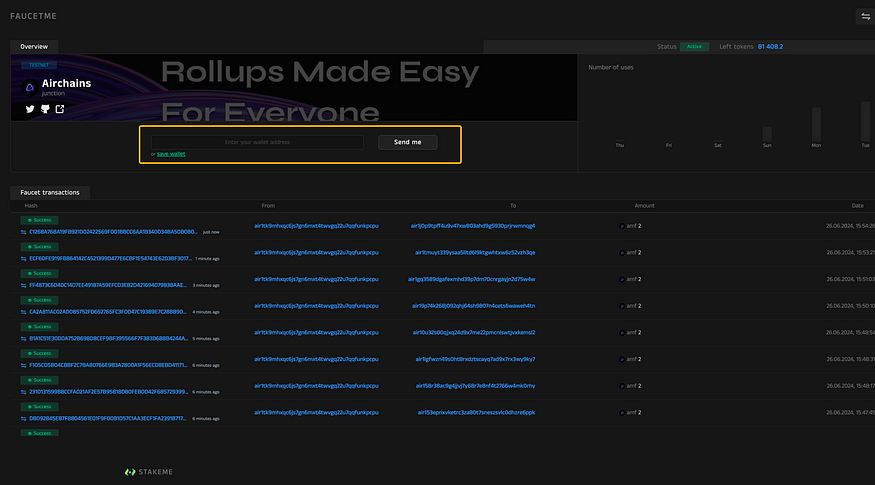
Task: Click the Airchains purple logo icon
Action: click(30, 88)
